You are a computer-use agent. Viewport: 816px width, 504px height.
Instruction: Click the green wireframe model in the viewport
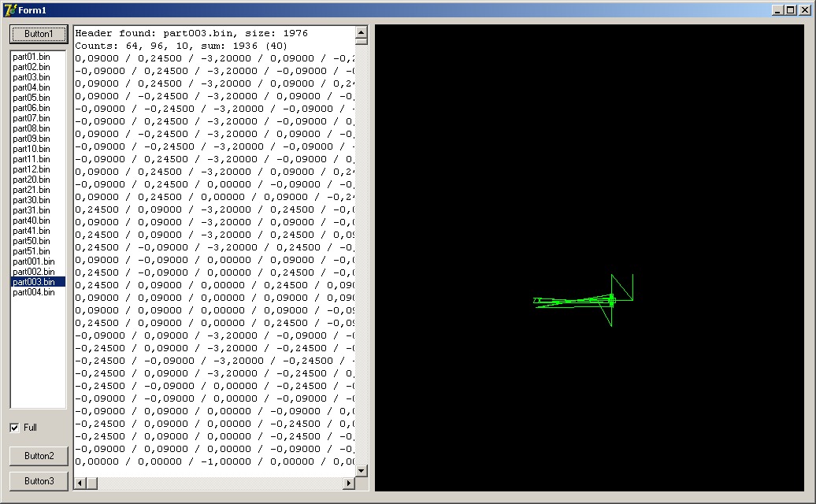pyautogui.click(x=584, y=300)
